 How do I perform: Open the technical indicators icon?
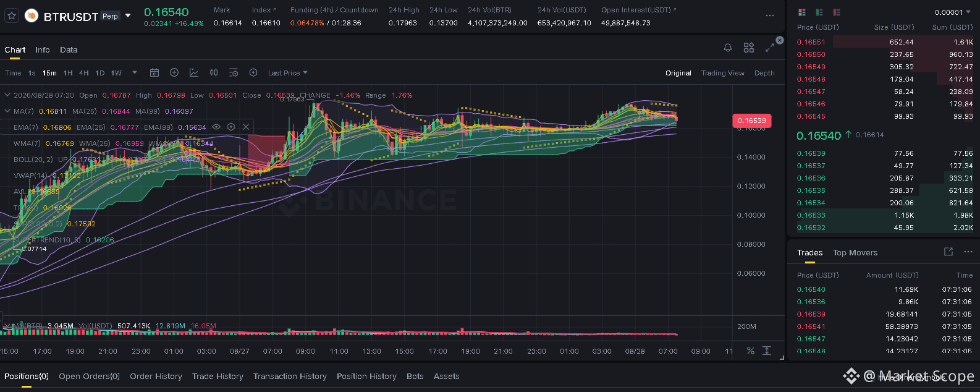[194, 73]
